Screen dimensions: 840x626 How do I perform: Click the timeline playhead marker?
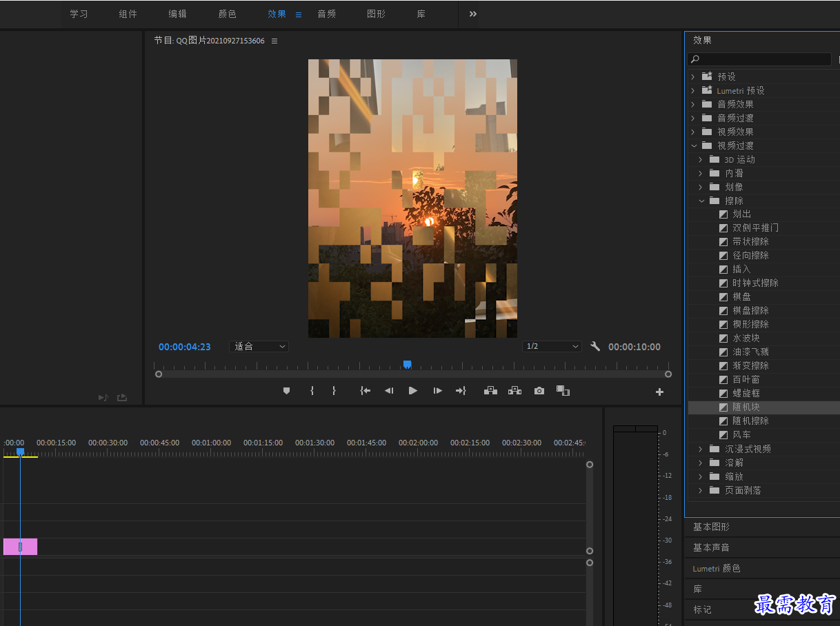tap(20, 452)
